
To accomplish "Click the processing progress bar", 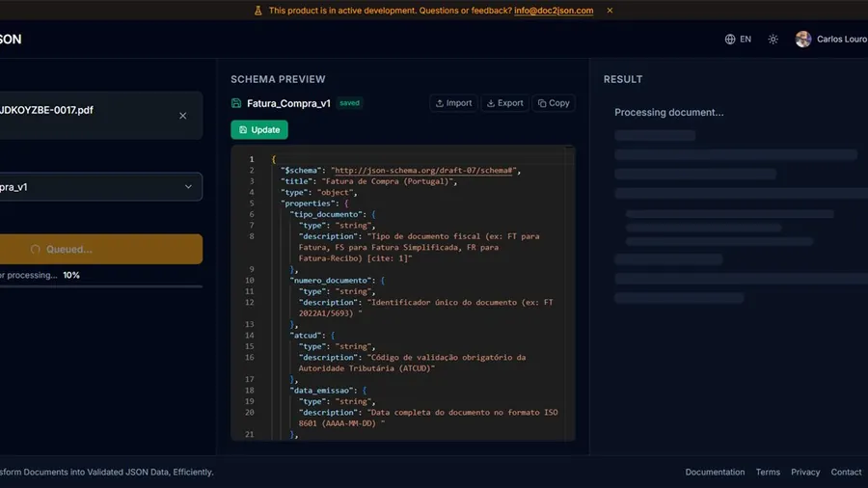I will pos(100,286).
